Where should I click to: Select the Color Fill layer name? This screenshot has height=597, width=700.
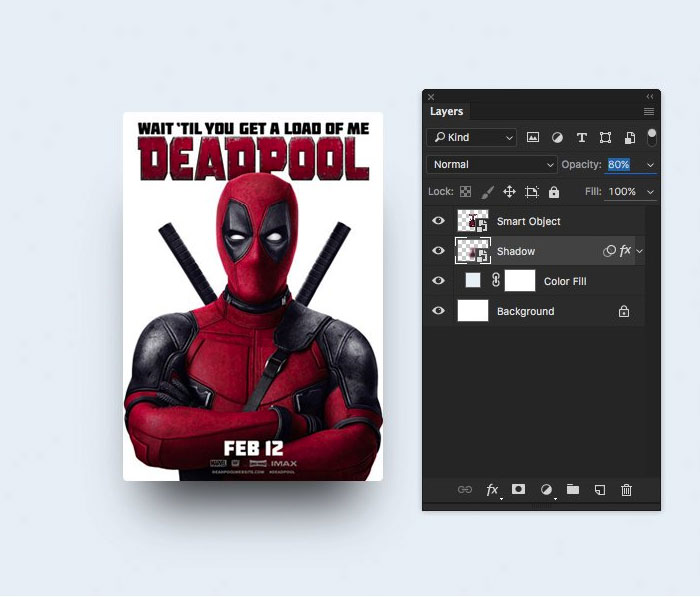point(565,281)
